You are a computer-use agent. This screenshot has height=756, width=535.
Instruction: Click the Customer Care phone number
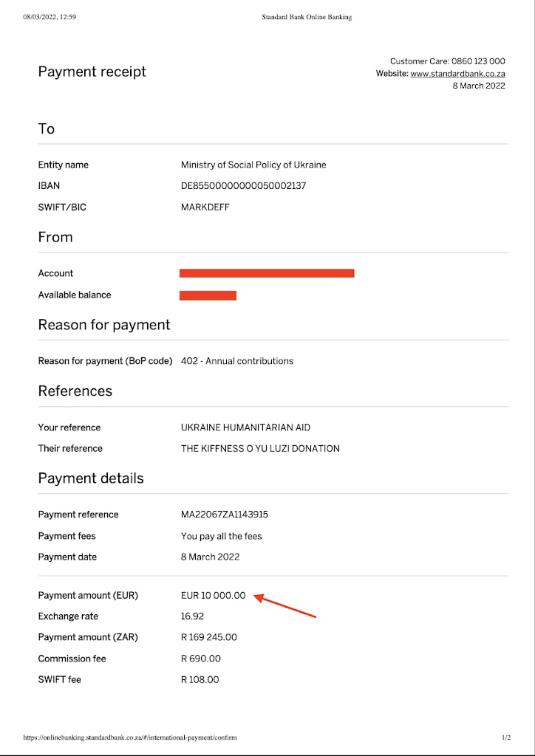(478, 61)
